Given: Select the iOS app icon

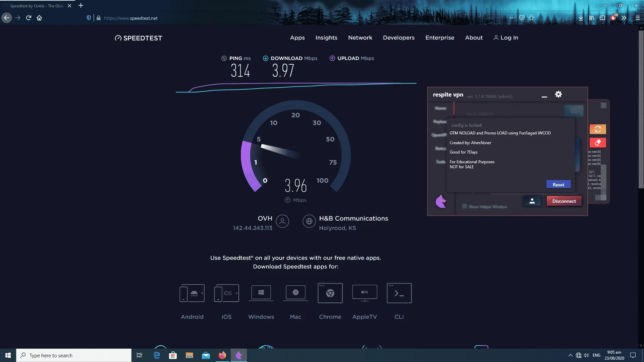Looking at the screenshot, I should pyautogui.click(x=226, y=293).
